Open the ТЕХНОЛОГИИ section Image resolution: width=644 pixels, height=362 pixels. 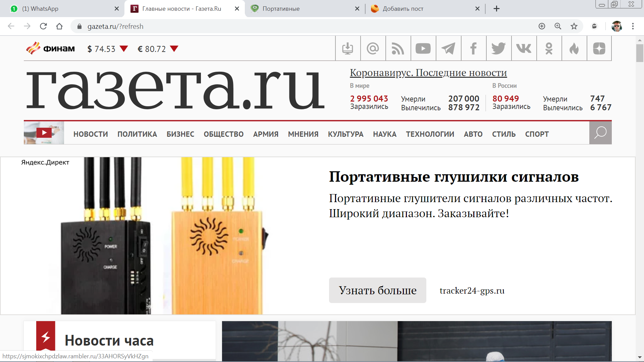(x=430, y=134)
